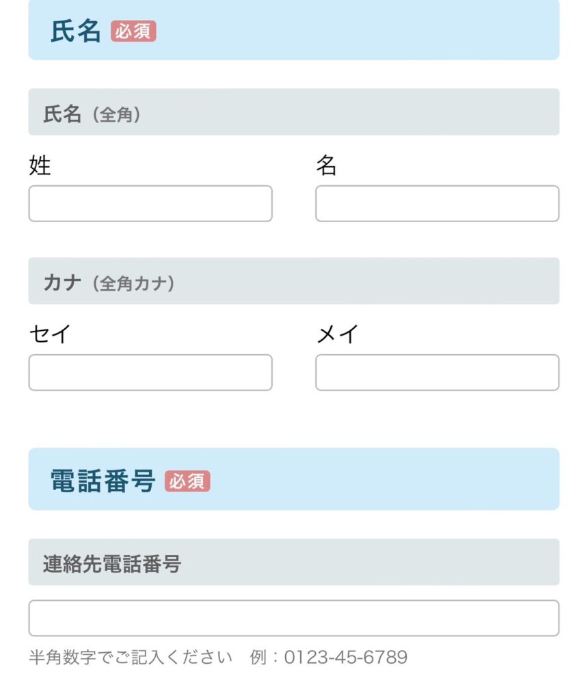Click the 連絡先電話番号 subheader label
Image resolution: width=588 pixels, height=700 pixels.
[111, 564]
